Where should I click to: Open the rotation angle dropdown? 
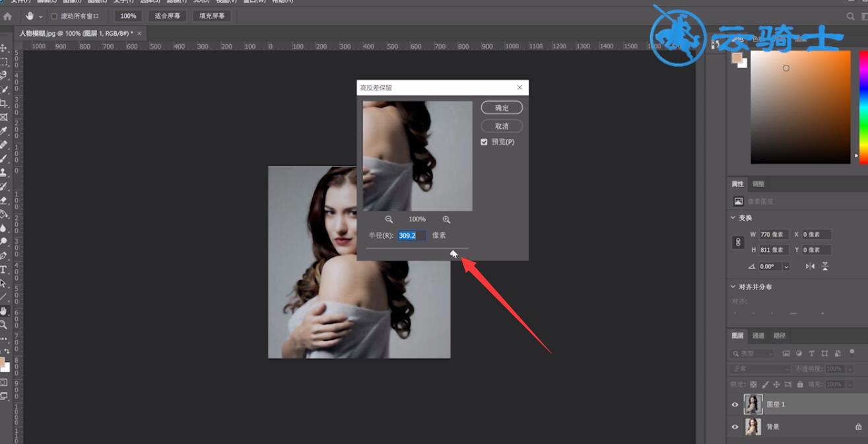point(785,266)
